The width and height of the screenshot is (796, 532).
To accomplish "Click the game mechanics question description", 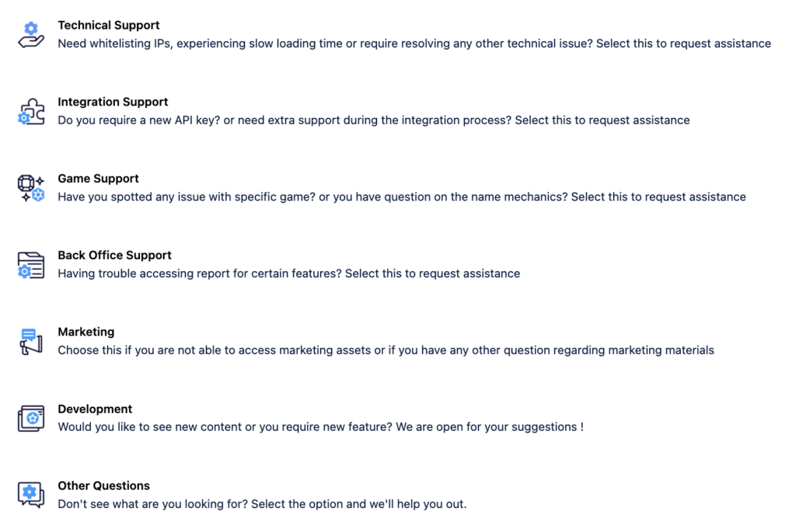I will pos(402,196).
